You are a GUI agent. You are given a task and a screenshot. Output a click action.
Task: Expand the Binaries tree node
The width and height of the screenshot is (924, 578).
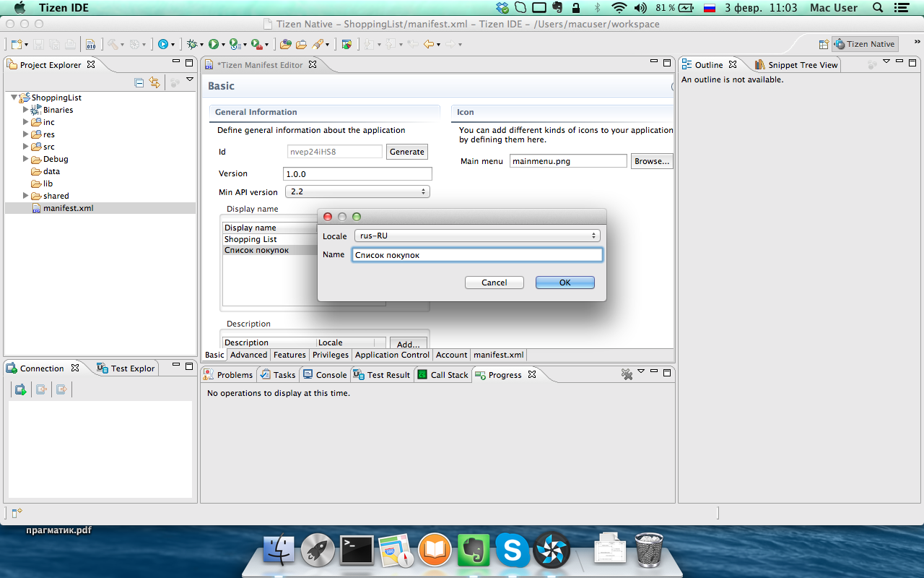click(x=26, y=110)
